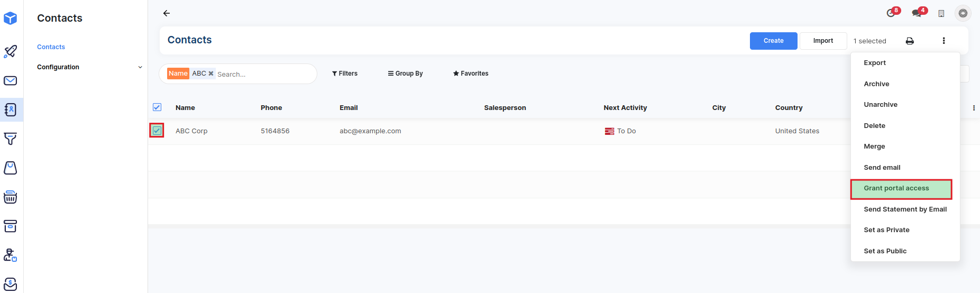980x293 pixels.
Task: Remove the ABC name filter tag
Action: point(211,74)
